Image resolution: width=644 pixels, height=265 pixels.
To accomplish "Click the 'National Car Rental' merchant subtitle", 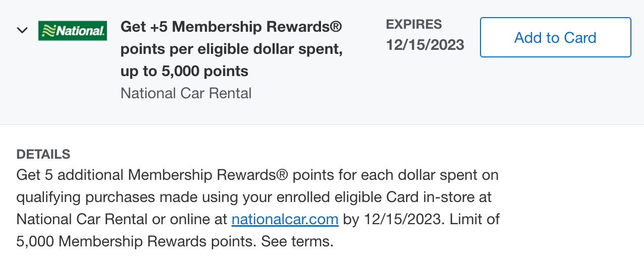I will [186, 93].
